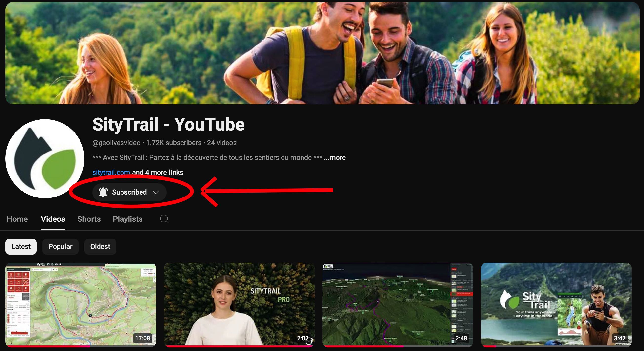Select the Videos tab
Viewport: 644px width, 351px height.
tap(53, 219)
